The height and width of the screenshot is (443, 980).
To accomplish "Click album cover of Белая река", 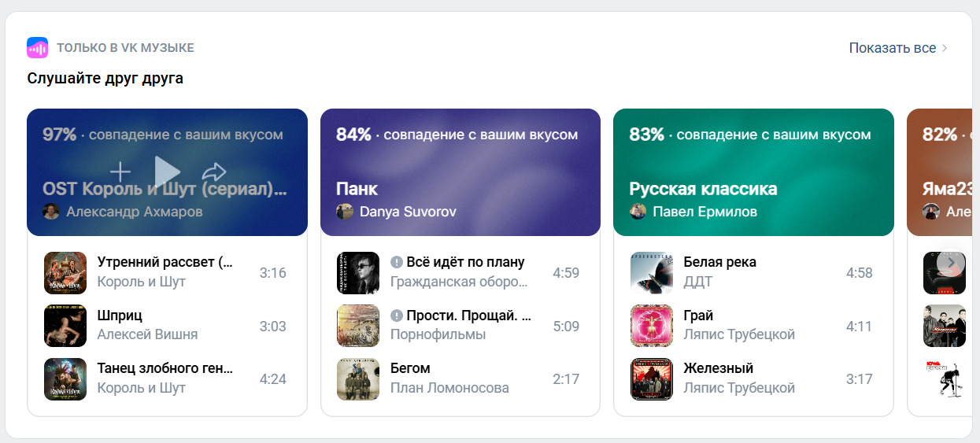I will pyautogui.click(x=651, y=273).
